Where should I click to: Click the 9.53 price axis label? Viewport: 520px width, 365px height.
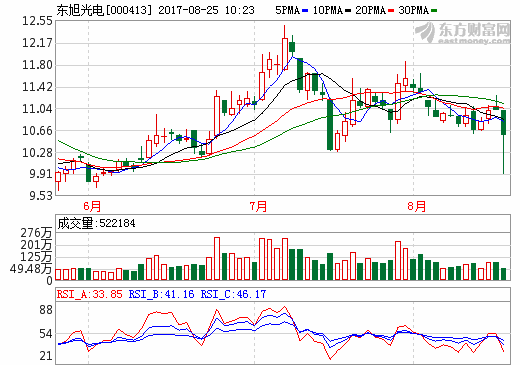pyautogui.click(x=41, y=195)
